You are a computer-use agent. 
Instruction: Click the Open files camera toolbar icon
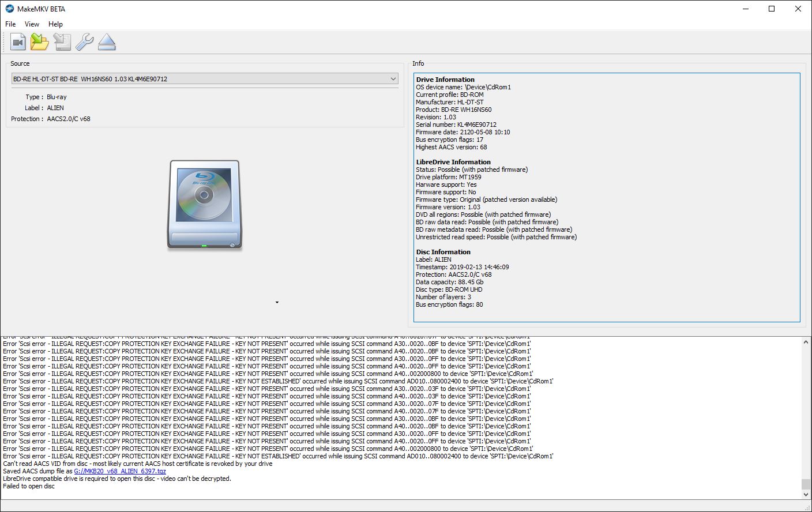click(x=18, y=42)
